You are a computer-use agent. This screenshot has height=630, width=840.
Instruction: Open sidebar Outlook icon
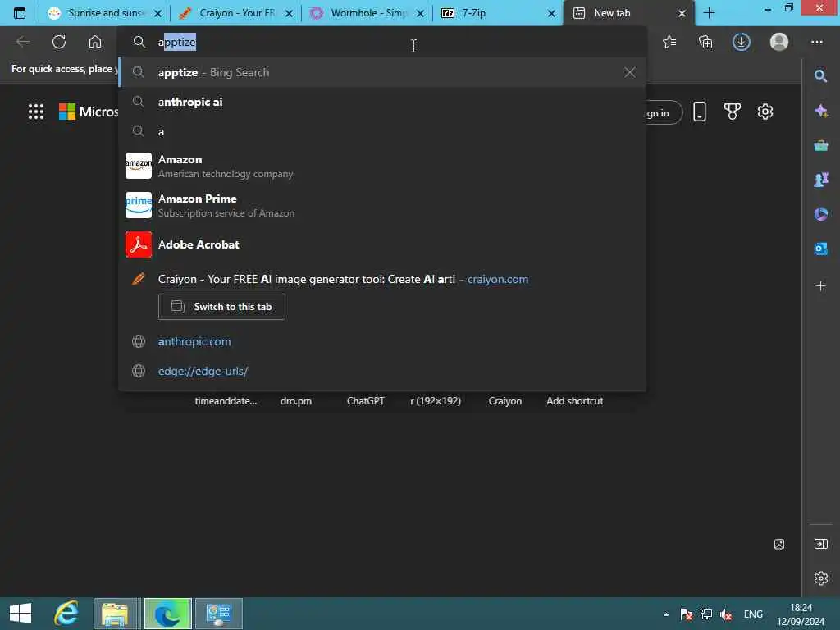point(820,249)
